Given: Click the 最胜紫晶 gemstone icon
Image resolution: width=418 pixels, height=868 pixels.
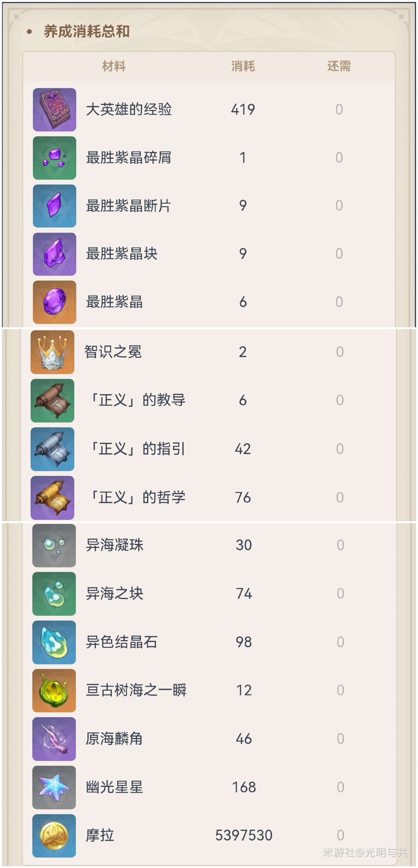Looking at the screenshot, I should point(55,302).
